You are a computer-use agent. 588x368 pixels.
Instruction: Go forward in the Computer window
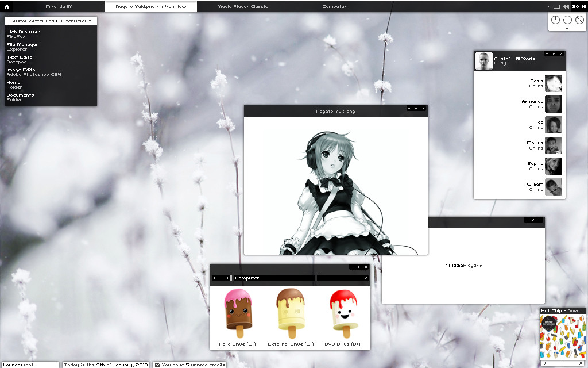[227, 278]
